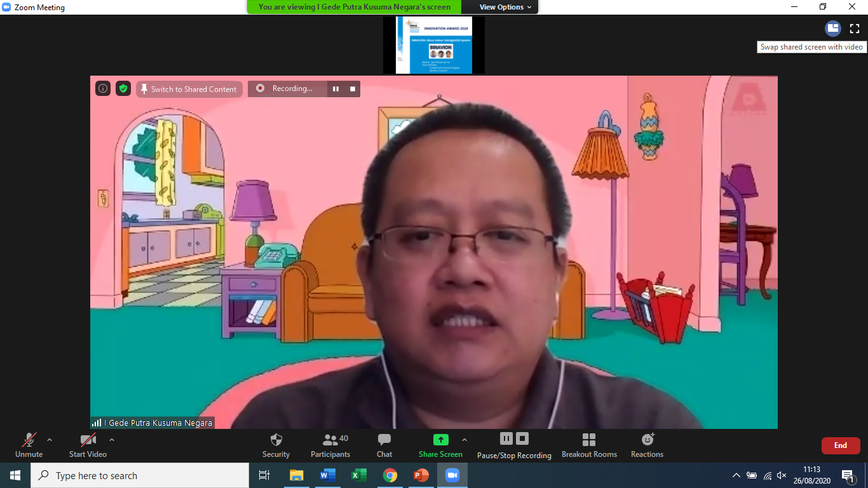Show hidden system tray icons
Image resolution: width=868 pixels, height=488 pixels.
(736, 475)
